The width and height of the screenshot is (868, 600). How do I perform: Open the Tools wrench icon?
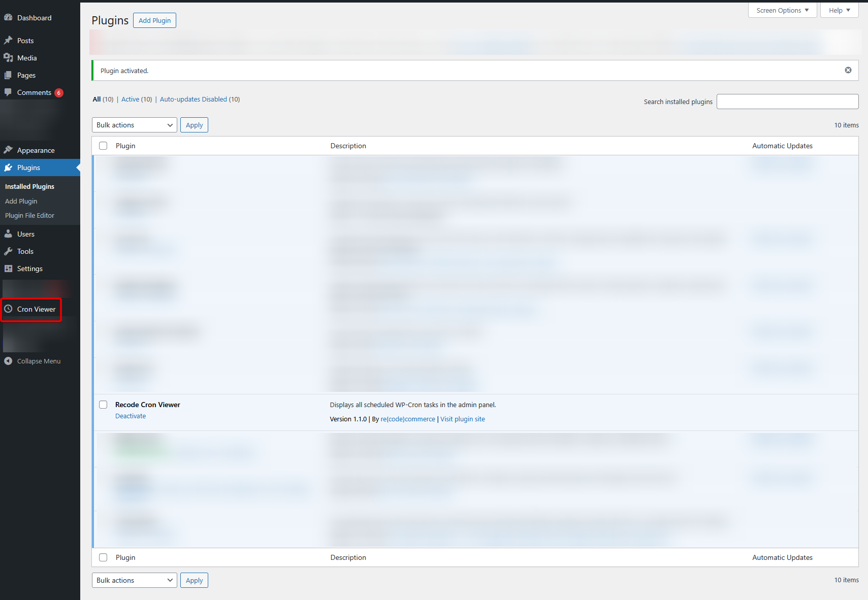(x=9, y=251)
